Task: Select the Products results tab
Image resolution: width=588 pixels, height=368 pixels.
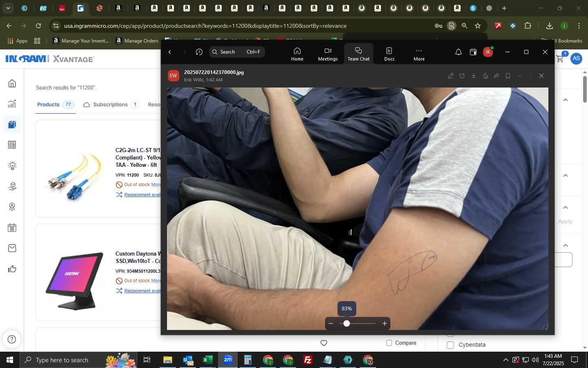Action: (x=56, y=105)
